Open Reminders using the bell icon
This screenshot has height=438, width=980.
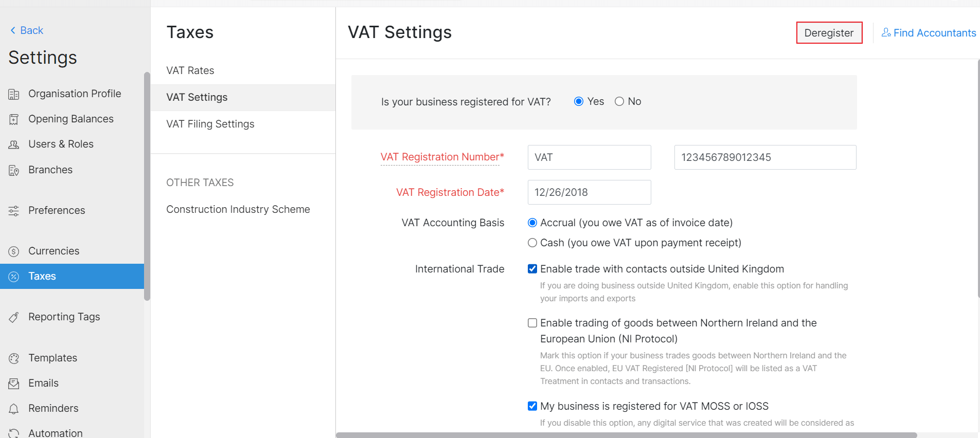[14, 408]
